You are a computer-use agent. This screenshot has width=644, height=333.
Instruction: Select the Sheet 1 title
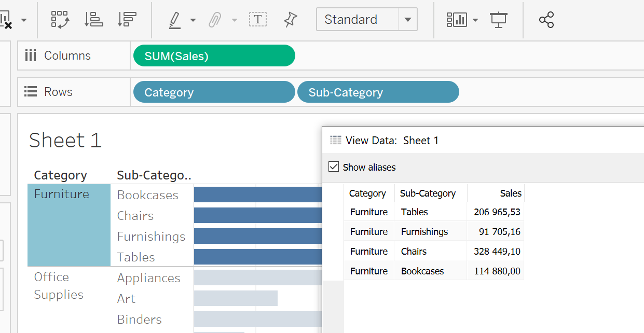[65, 140]
